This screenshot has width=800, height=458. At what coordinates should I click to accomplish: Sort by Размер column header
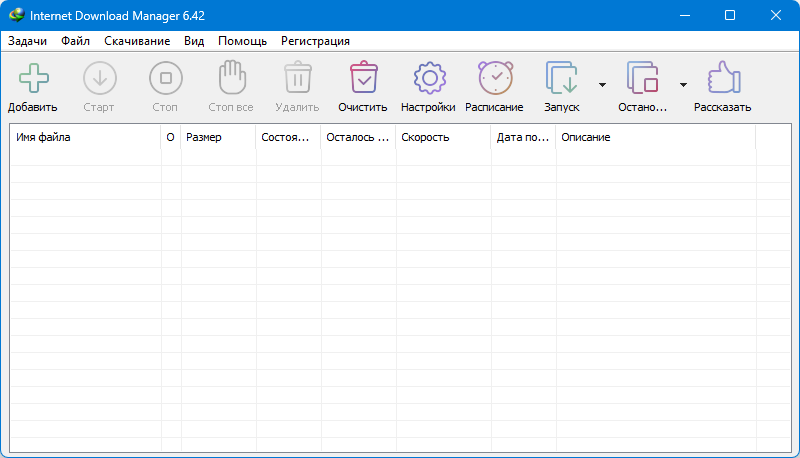coord(218,137)
